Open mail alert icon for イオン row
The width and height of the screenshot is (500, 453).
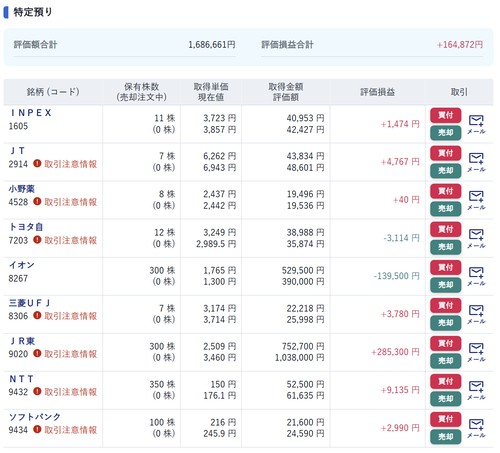476,276
